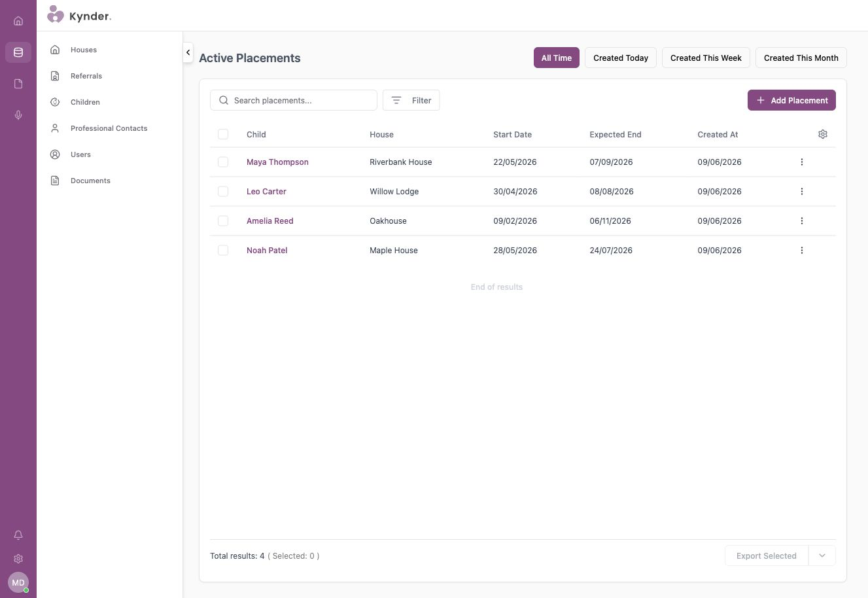Click the Referrals sidebar icon
868x598 pixels.
click(x=56, y=76)
